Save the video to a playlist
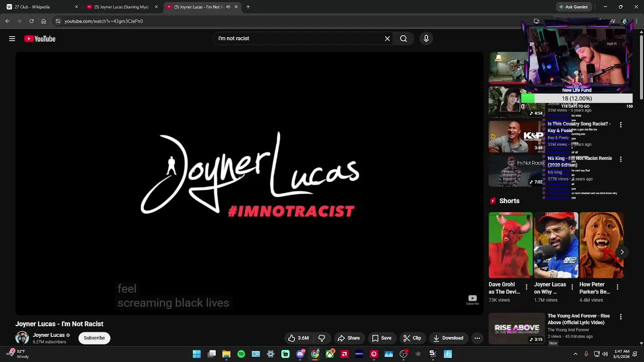Image resolution: width=644 pixels, height=362 pixels. click(381, 338)
